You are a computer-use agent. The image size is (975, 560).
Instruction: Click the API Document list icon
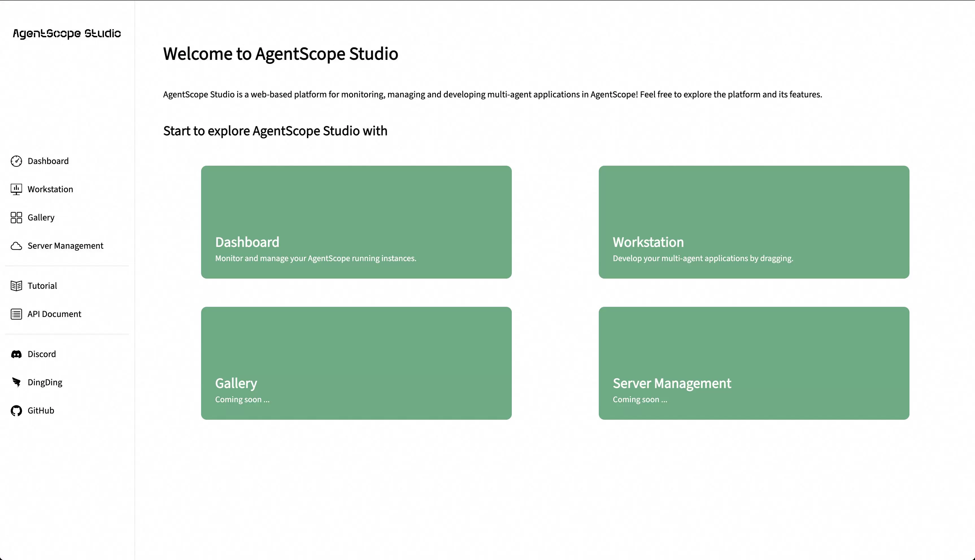16,314
